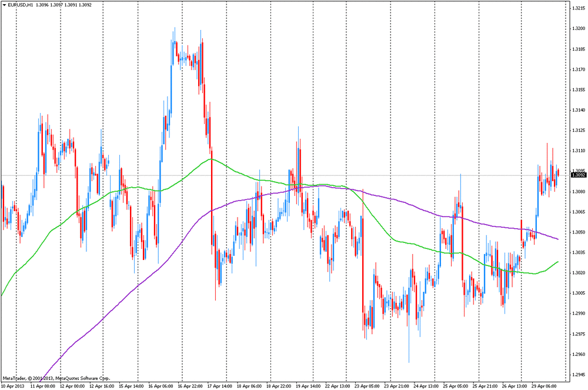Viewport: 588px width, 390px height.
Task: Open the chart dropdown triangle beside EURUSD,H1
Action: pos(5,5)
